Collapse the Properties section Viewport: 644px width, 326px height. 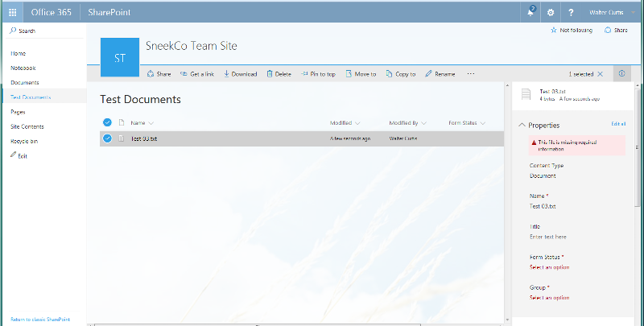point(522,125)
